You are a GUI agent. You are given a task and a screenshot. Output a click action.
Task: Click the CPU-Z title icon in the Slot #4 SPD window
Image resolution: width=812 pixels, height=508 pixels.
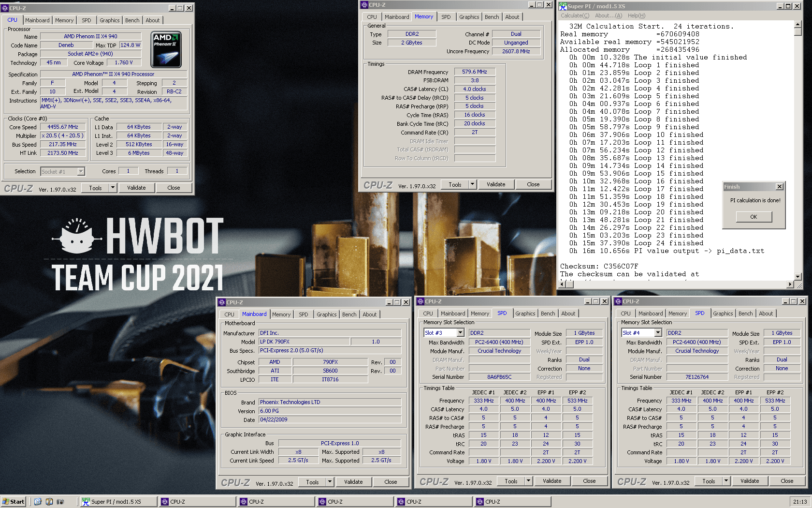click(618, 301)
